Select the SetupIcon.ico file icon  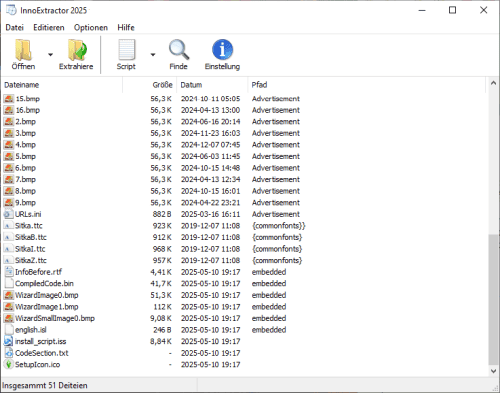click(x=9, y=364)
